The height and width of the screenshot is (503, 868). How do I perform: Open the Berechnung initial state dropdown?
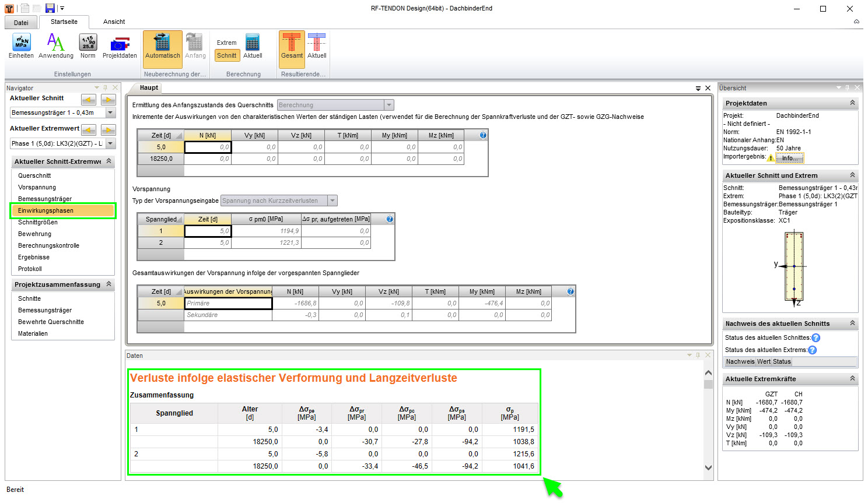point(389,105)
